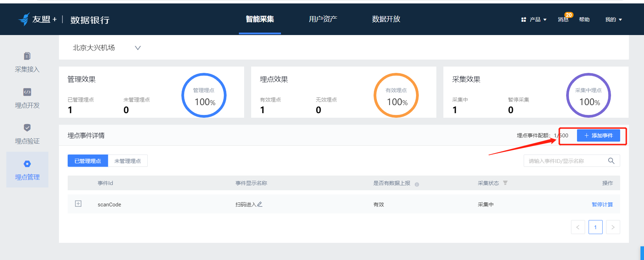Select page 1 in pagination
This screenshot has height=260, width=644.
point(595,227)
